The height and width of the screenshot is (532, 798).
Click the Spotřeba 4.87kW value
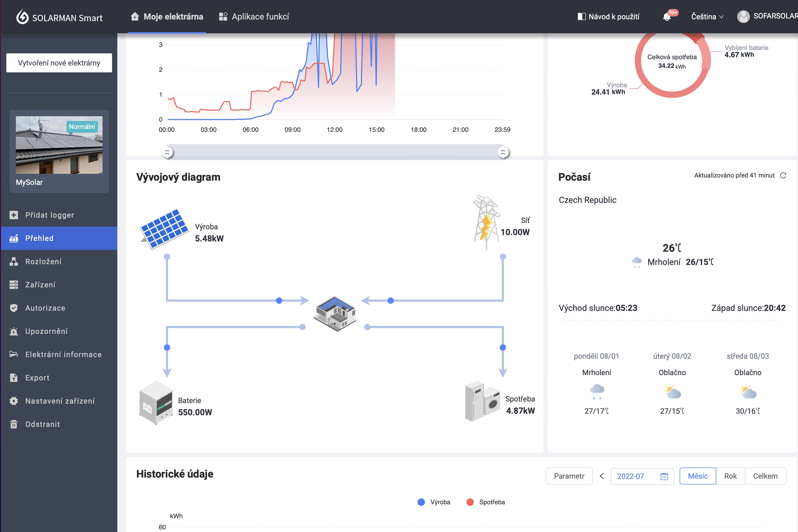tap(520, 410)
